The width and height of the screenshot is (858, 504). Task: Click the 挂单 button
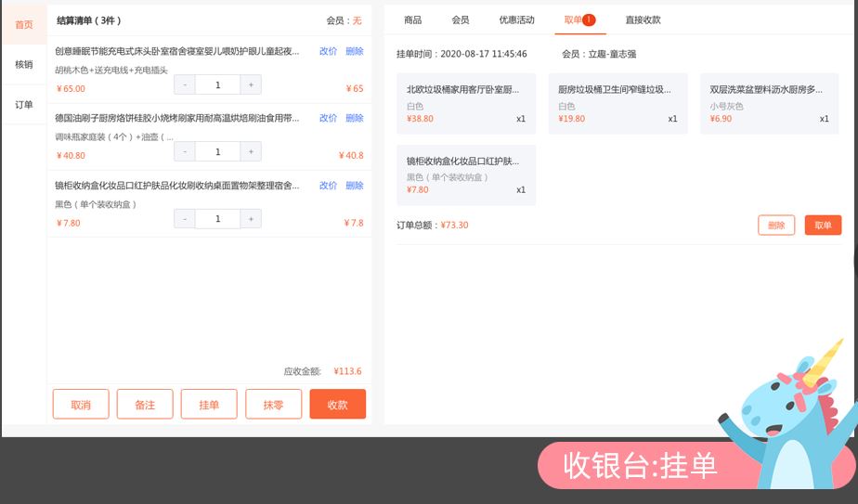click(209, 405)
